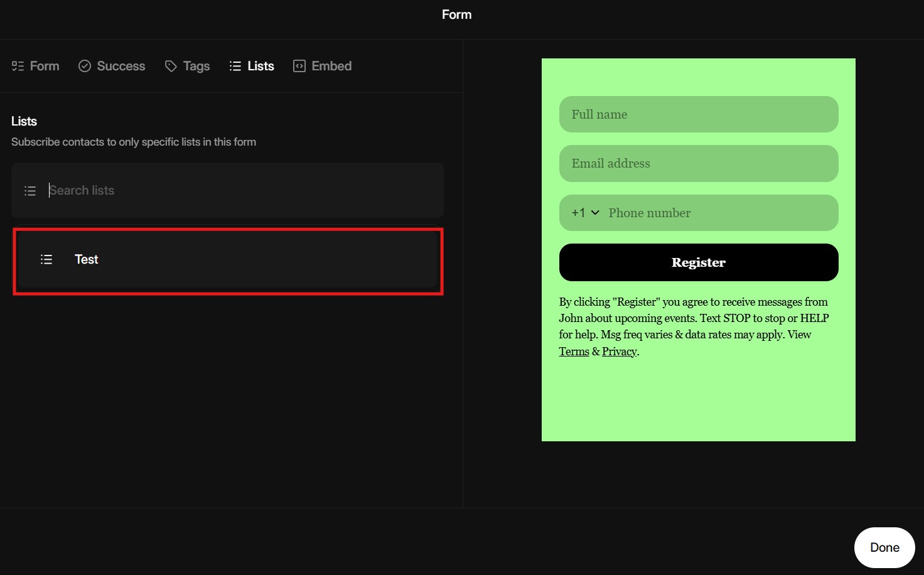Click the Email address input
The height and width of the screenshot is (575, 924).
[698, 163]
